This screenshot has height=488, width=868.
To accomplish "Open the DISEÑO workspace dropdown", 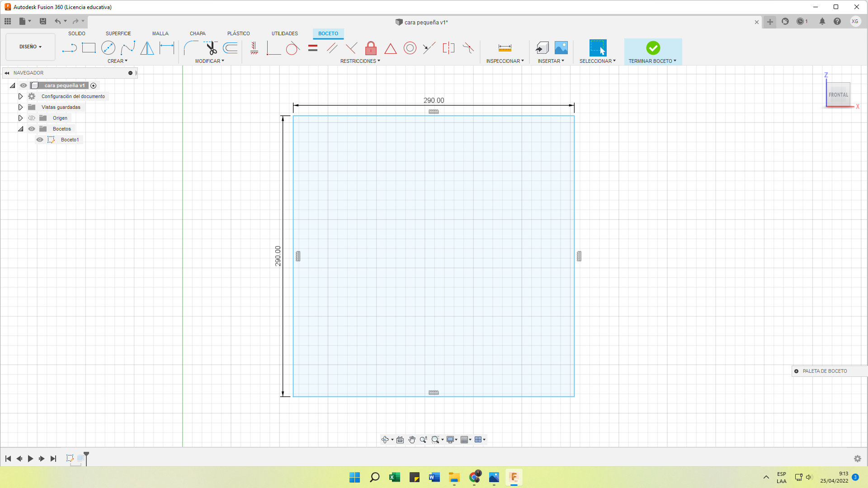I will pos(30,47).
